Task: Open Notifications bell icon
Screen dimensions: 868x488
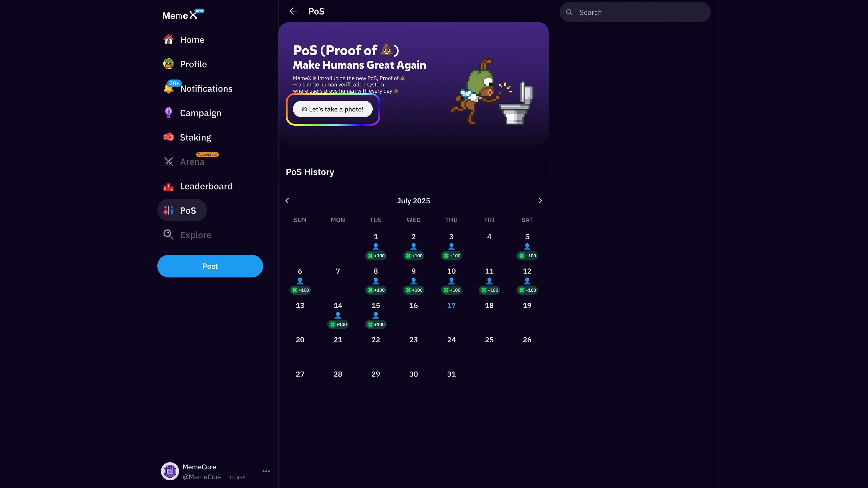Action: [168, 89]
